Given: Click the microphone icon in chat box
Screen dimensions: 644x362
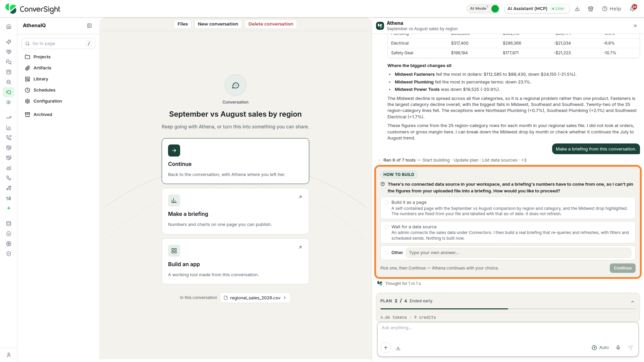Looking at the screenshot, I should point(618,348).
